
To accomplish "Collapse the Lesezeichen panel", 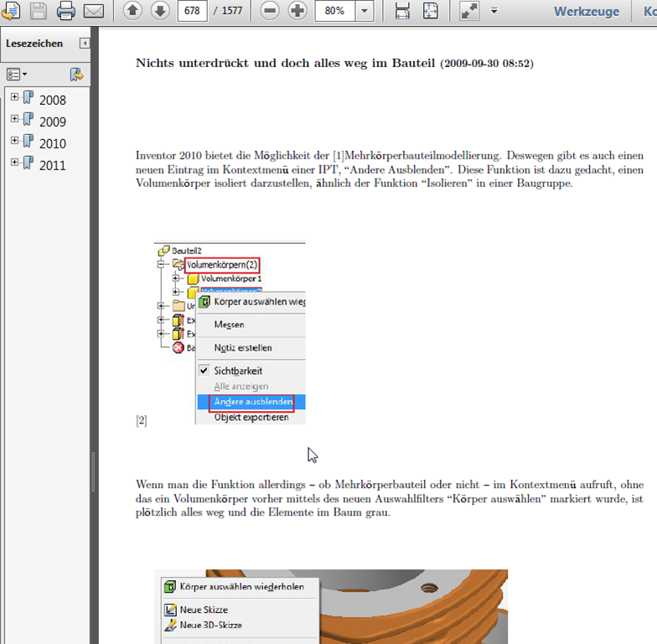I will pos(85,44).
